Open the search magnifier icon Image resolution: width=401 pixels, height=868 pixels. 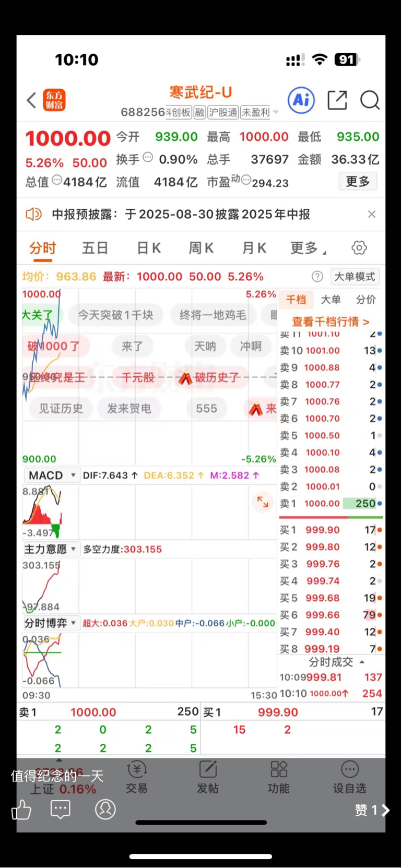370,100
